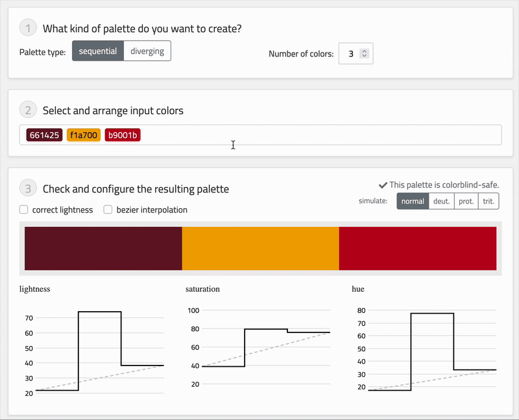Switch palette type to diverging

(147, 51)
